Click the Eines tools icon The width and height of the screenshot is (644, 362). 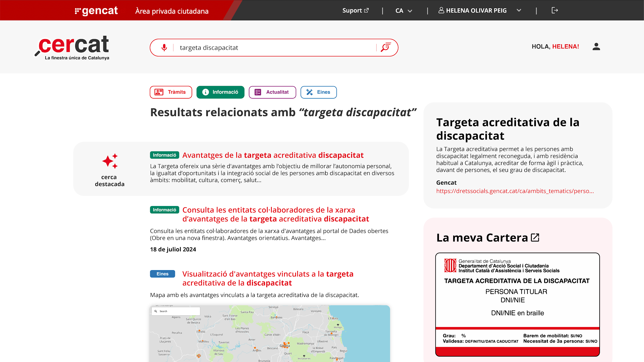(309, 92)
